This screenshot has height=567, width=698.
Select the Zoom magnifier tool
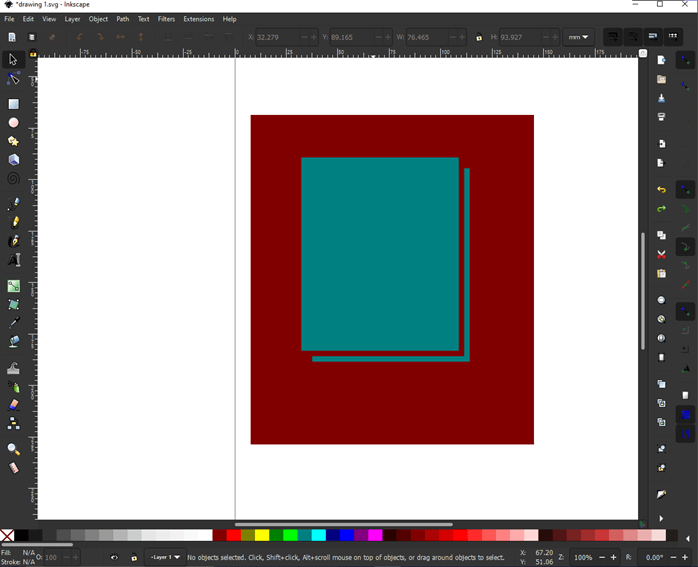coord(13,450)
